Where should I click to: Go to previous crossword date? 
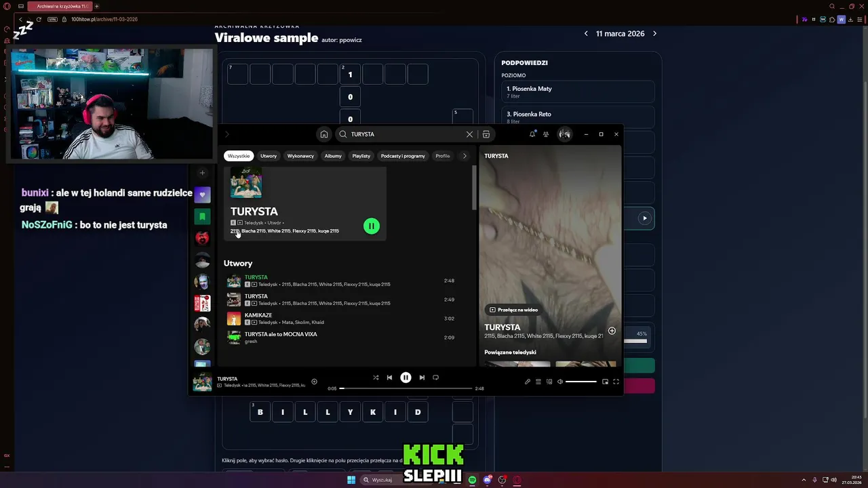click(x=586, y=33)
